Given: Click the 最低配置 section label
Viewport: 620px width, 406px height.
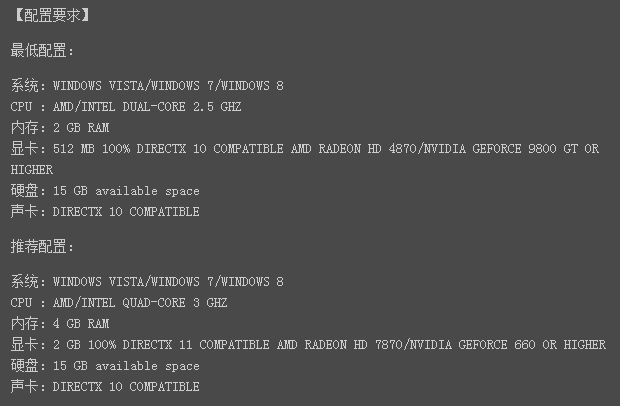Looking at the screenshot, I should click(42, 51).
